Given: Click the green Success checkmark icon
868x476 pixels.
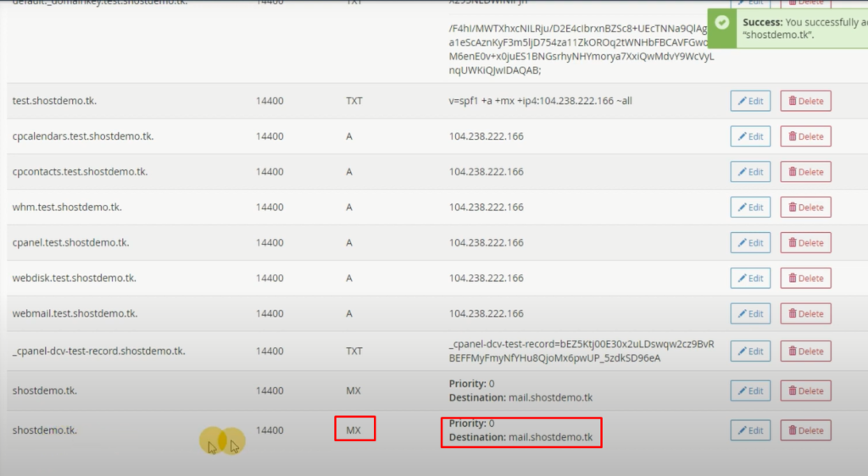Looking at the screenshot, I should (x=722, y=23).
